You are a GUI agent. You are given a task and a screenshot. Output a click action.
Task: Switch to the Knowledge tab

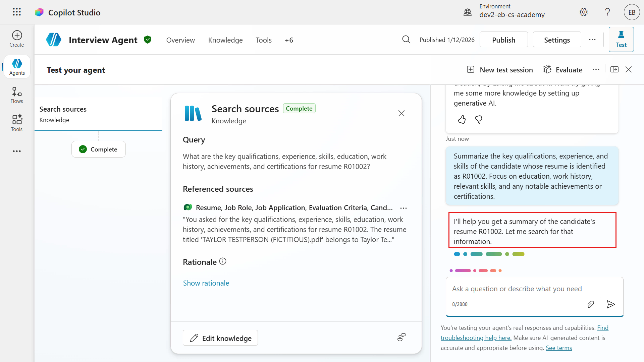point(225,40)
